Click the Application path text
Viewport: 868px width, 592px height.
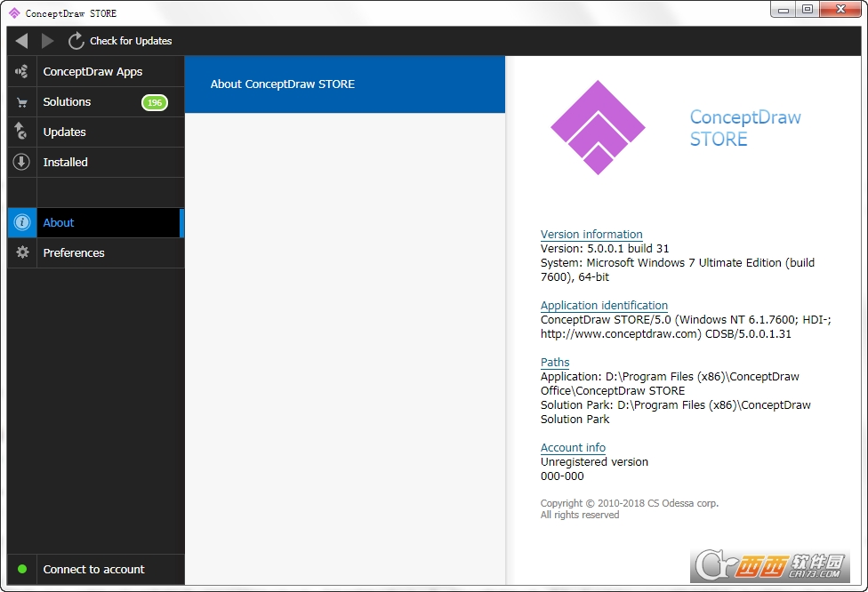click(670, 384)
